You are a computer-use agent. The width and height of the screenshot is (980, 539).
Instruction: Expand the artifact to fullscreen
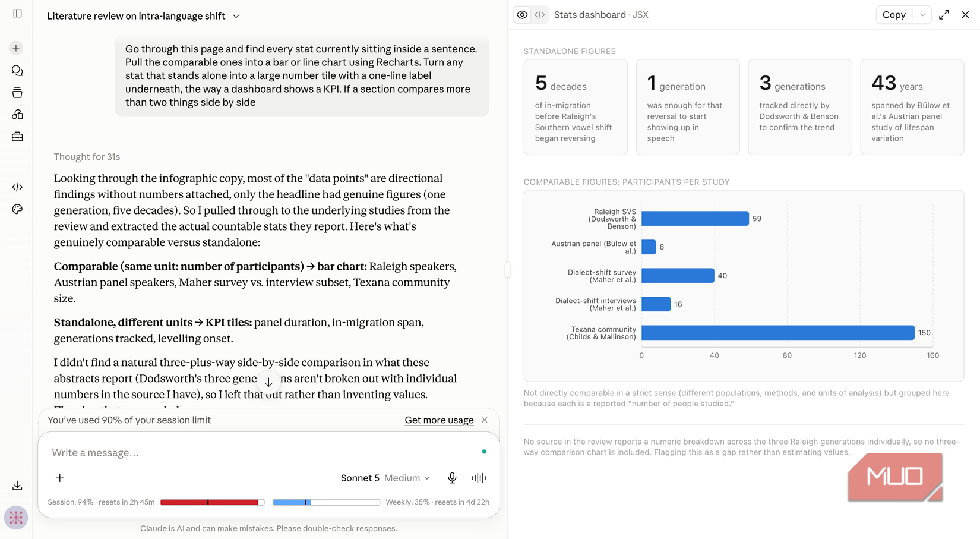[944, 15]
